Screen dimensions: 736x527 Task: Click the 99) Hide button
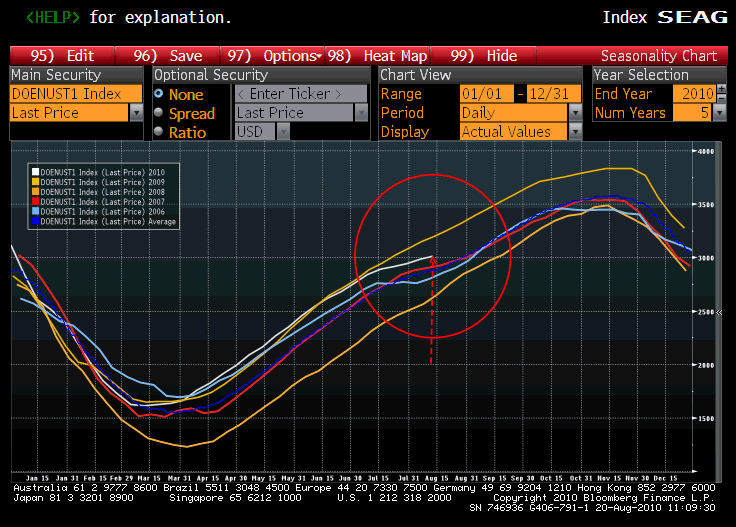point(485,56)
